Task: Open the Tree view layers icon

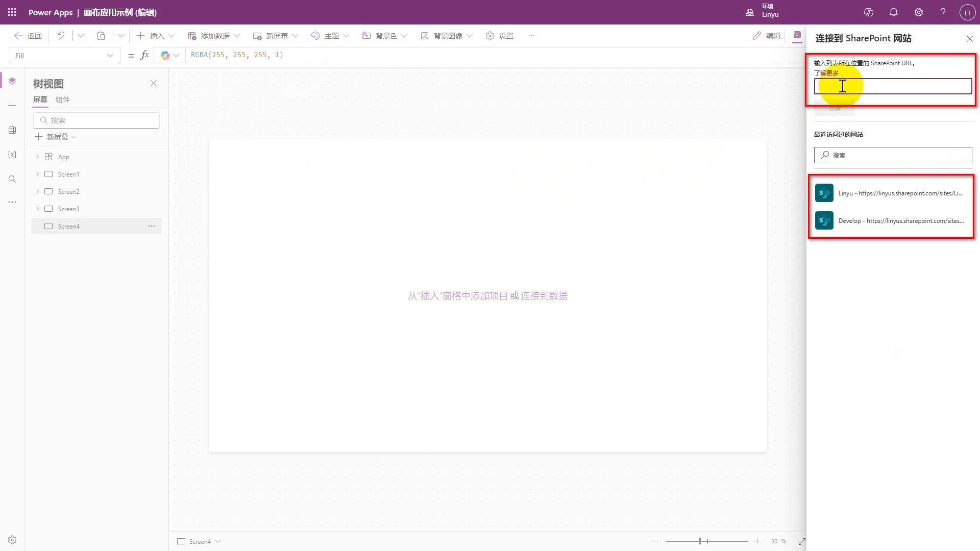Action: click(x=12, y=81)
